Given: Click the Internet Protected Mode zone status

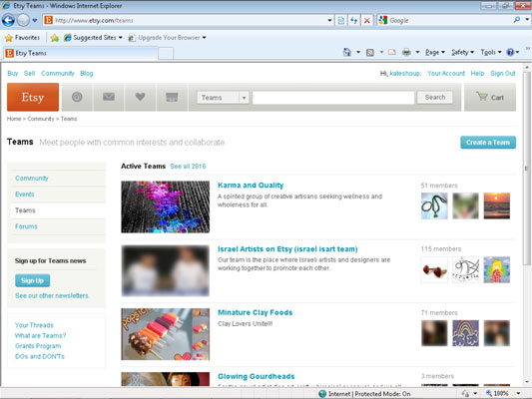Looking at the screenshot, I should click(364, 394).
